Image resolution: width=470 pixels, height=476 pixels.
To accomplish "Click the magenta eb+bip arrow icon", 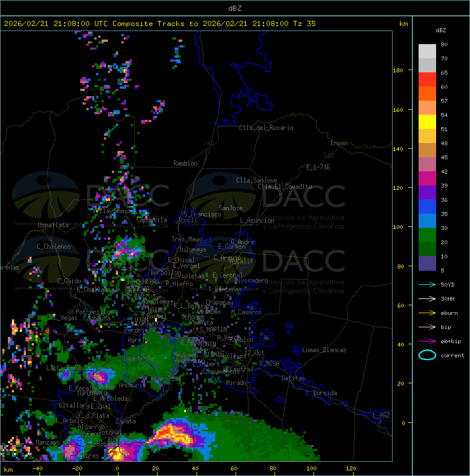I will tap(427, 341).
